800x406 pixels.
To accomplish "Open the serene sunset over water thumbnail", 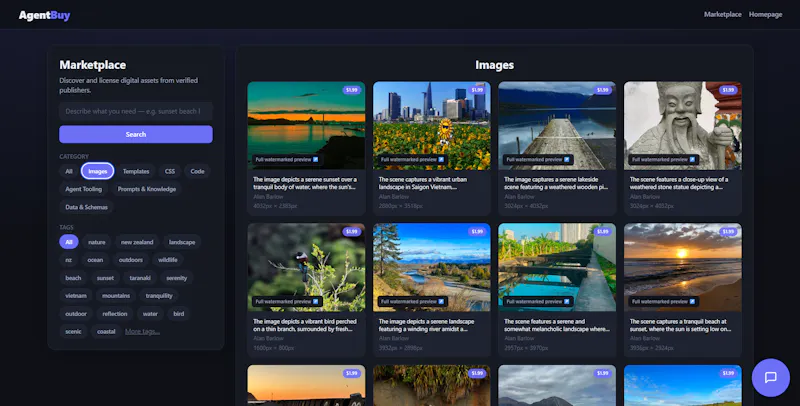I will [x=306, y=125].
